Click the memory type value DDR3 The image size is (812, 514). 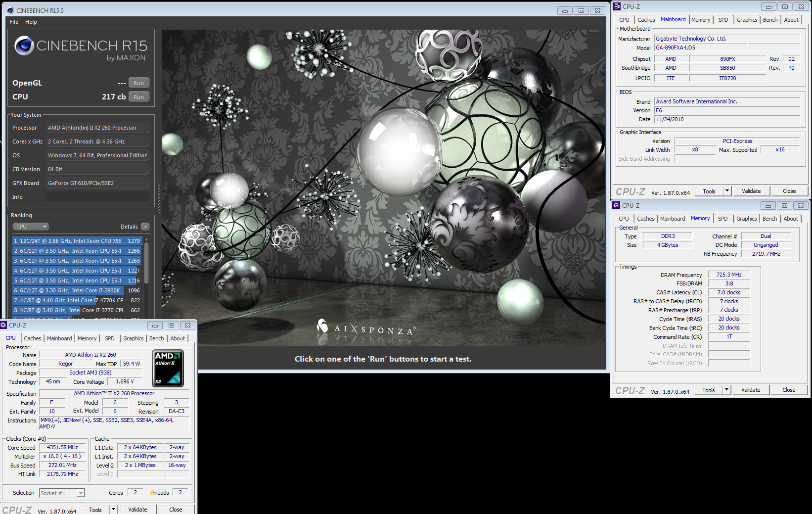pos(668,236)
